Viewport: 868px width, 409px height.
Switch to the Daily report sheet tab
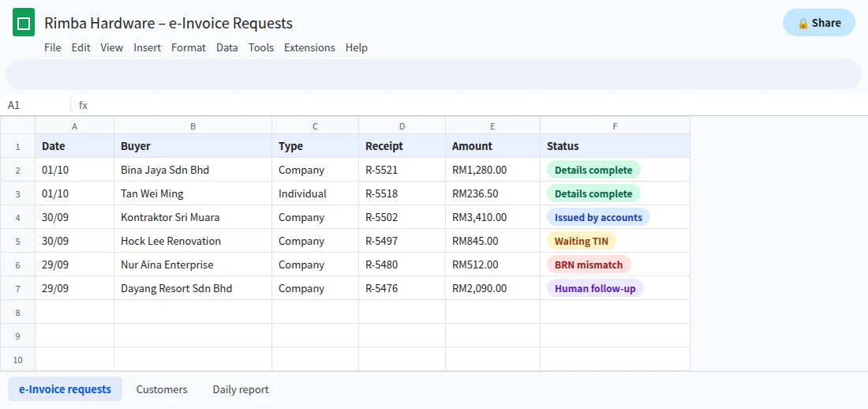pyautogui.click(x=241, y=389)
